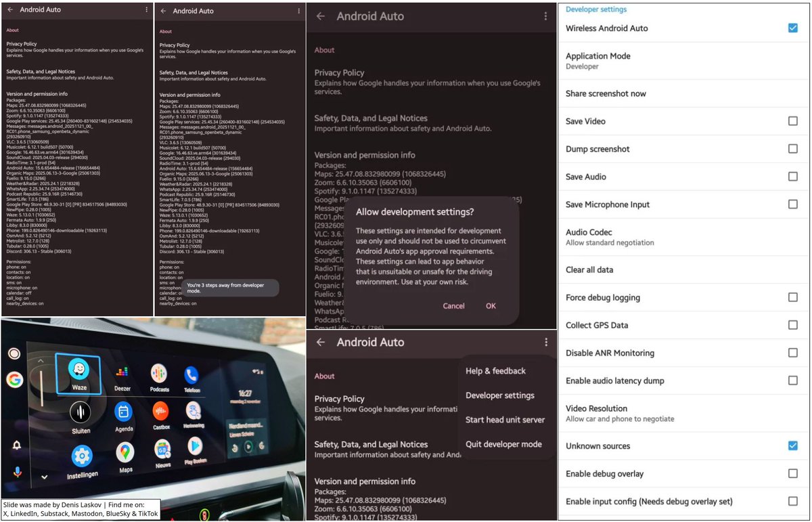
Task: Check Collect GPS Data
Action: tap(792, 325)
